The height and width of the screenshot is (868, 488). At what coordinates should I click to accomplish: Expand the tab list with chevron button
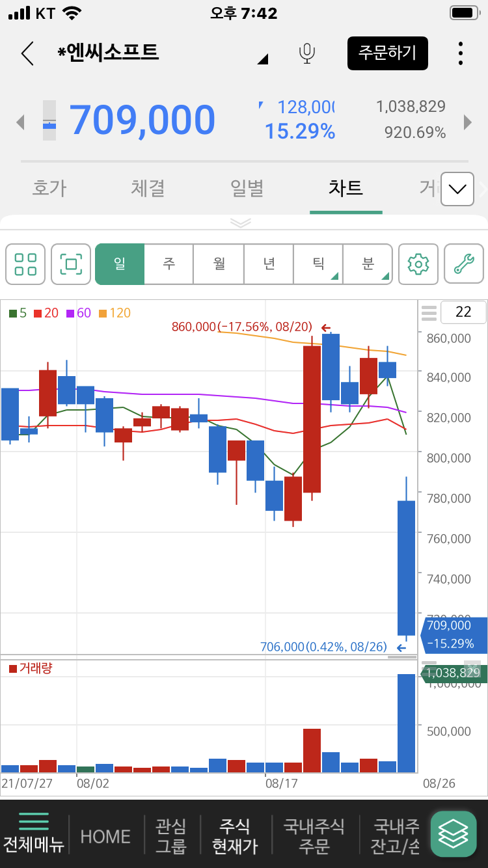[457, 189]
